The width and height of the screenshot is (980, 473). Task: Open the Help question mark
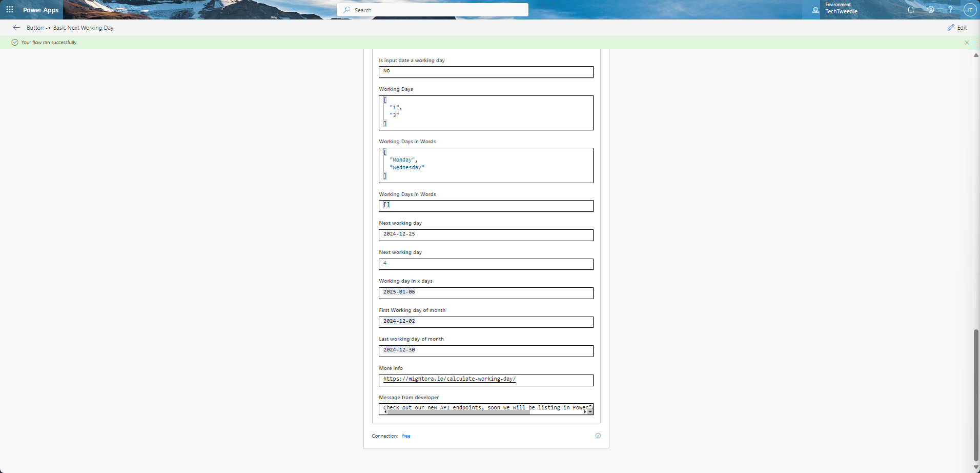point(950,10)
